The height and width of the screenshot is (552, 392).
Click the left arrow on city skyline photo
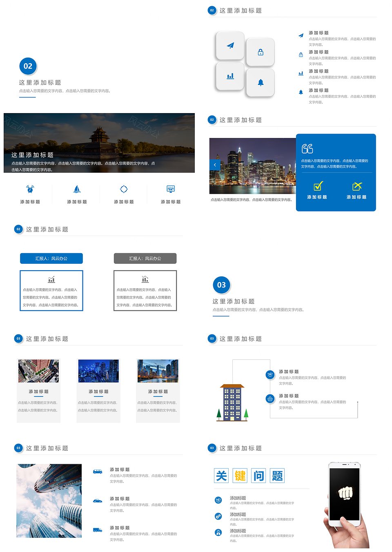215,165
